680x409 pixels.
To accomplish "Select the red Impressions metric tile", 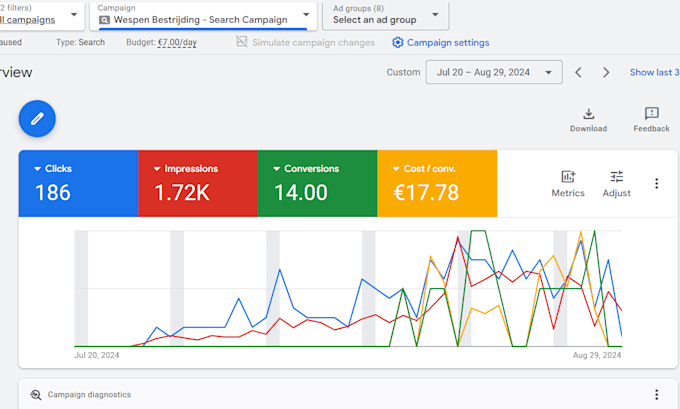I will tap(198, 183).
